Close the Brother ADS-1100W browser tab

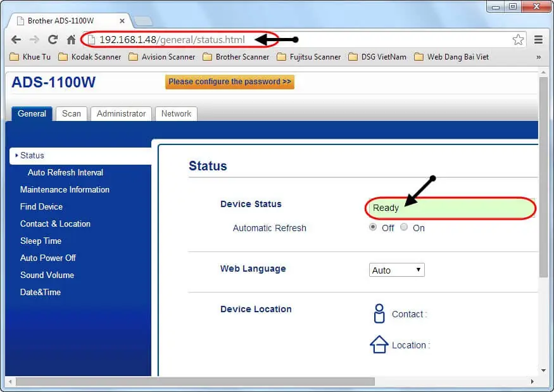(x=122, y=21)
